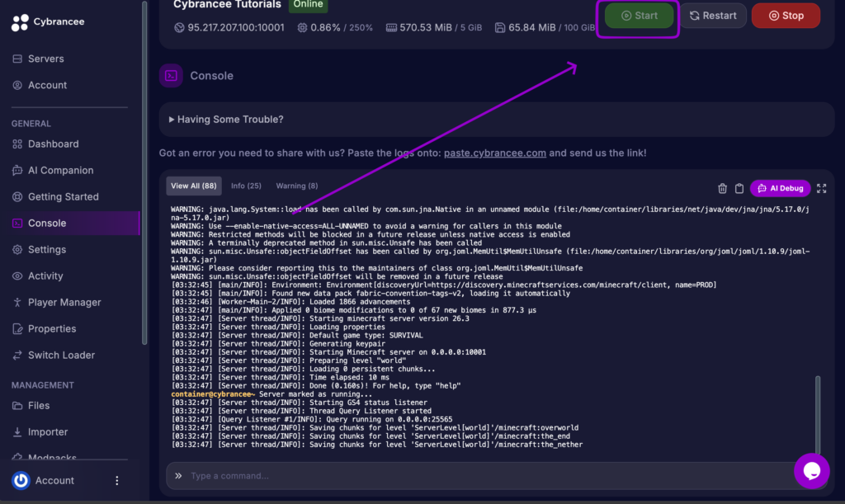Open server Properties
Viewport: 845px width, 504px height.
[52, 328]
